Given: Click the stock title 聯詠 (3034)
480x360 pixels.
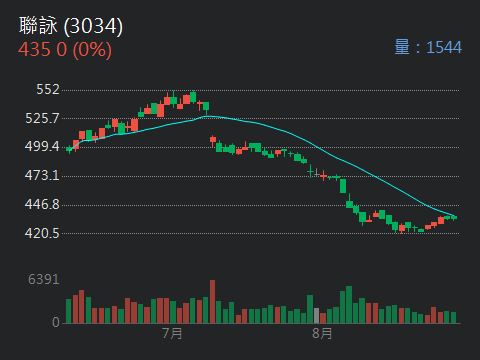Looking at the screenshot, I should [x=71, y=26].
